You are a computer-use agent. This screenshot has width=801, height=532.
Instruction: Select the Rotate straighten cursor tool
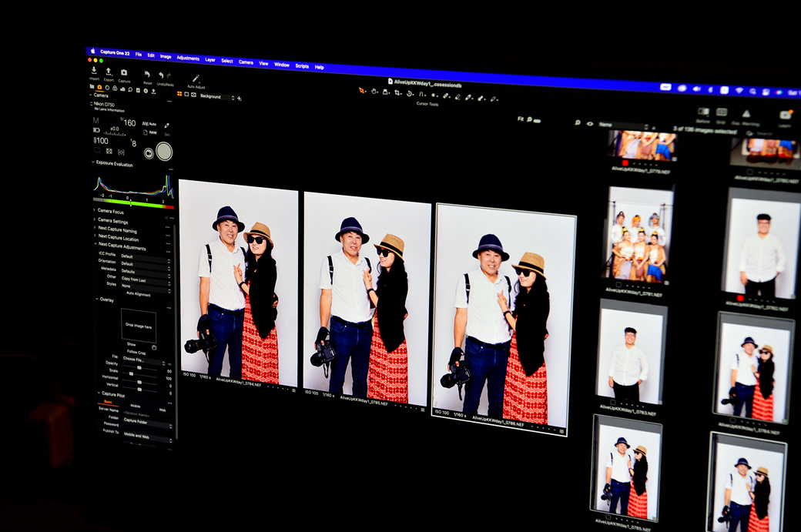[410, 93]
